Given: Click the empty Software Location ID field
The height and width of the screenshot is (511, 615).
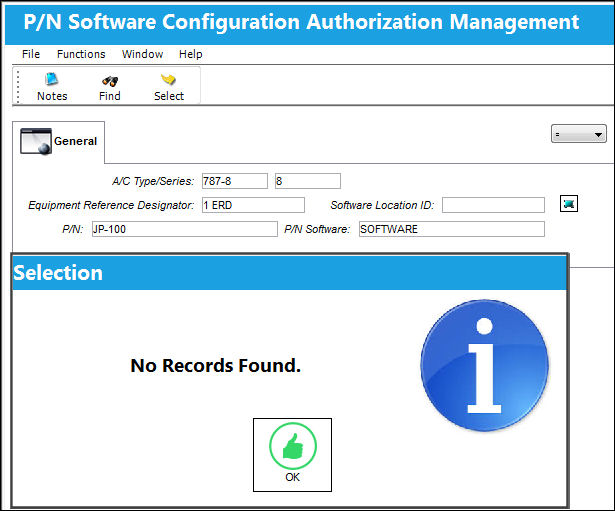Looking at the screenshot, I should pos(493,205).
